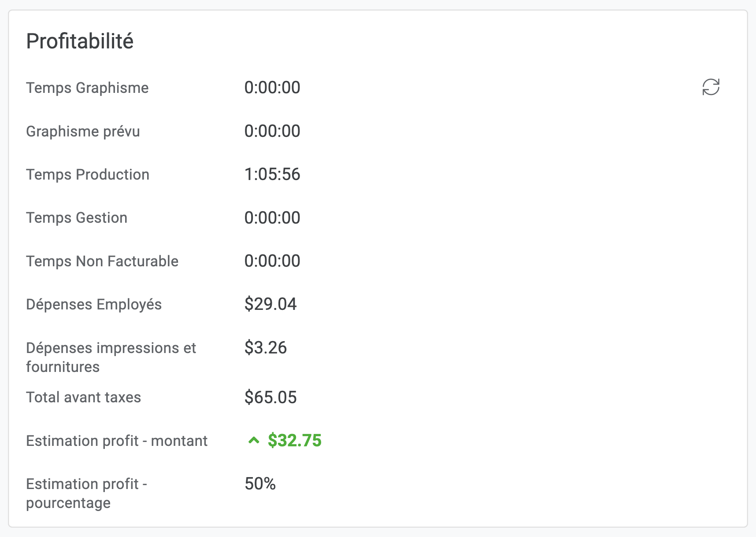Select the $65.05 total value
The width and height of the screenshot is (756, 537).
pyautogui.click(x=271, y=397)
